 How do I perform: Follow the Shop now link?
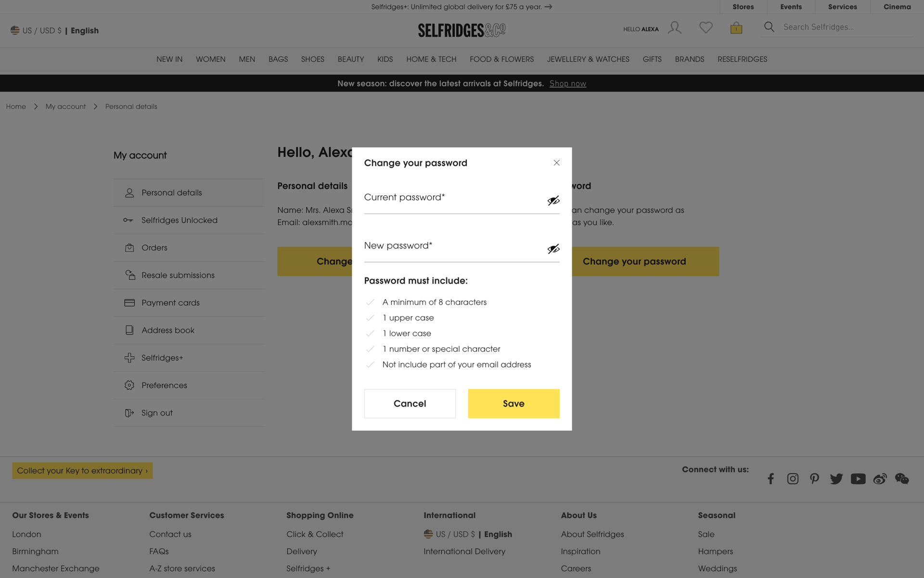[568, 84]
